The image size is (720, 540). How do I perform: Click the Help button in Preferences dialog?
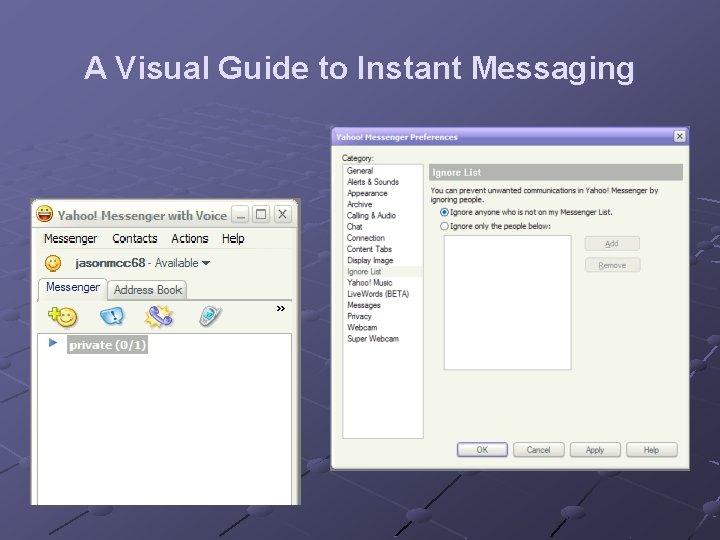[x=652, y=450]
